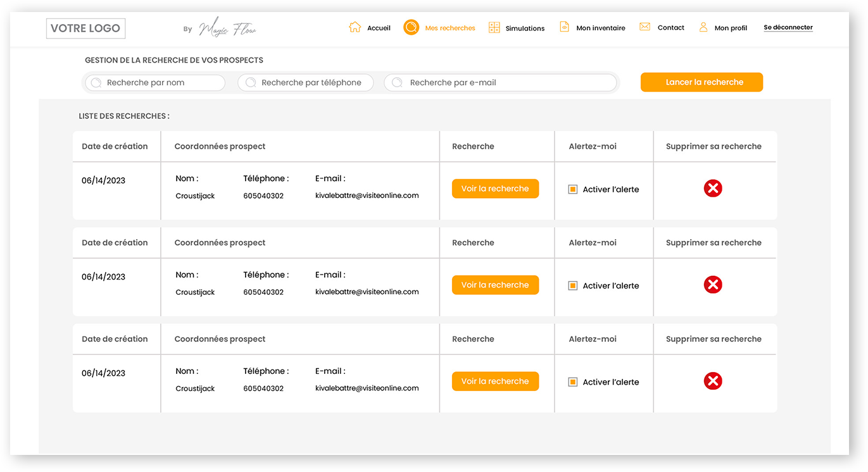This screenshot has height=472, width=868.
Task: Open the Accueil menu label
Action: (x=379, y=28)
